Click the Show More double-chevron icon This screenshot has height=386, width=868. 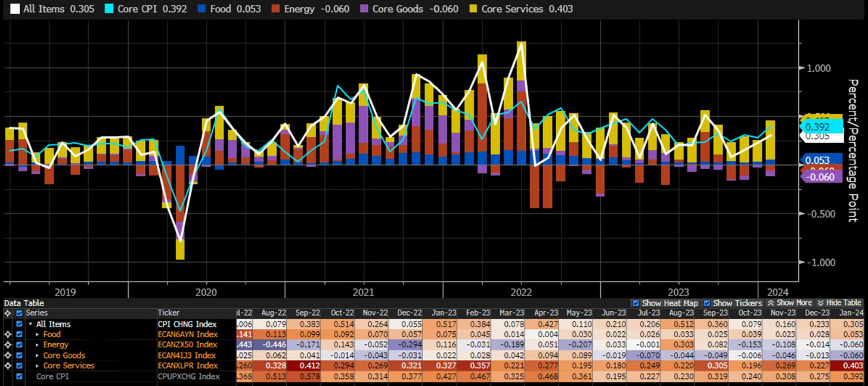771,303
